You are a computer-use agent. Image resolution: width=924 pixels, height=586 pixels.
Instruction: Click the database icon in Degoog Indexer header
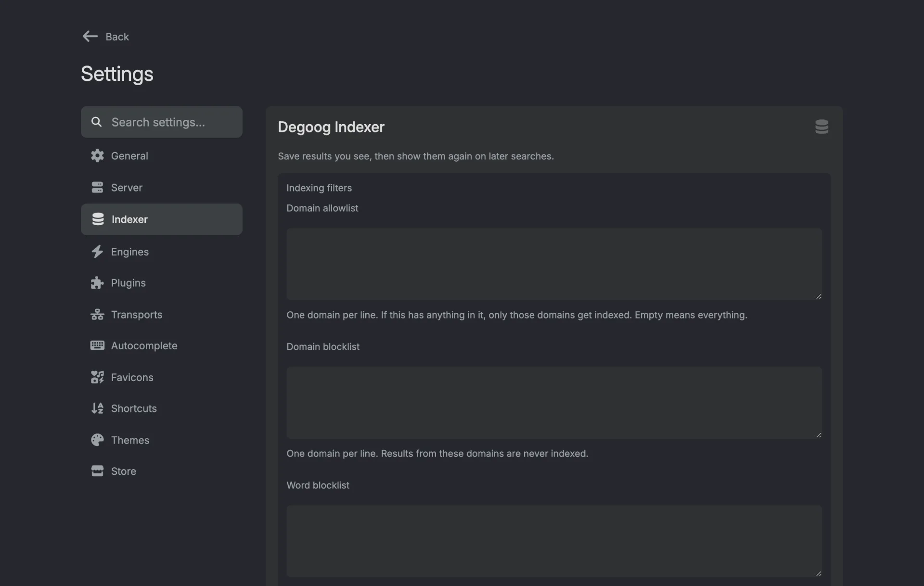click(x=821, y=127)
